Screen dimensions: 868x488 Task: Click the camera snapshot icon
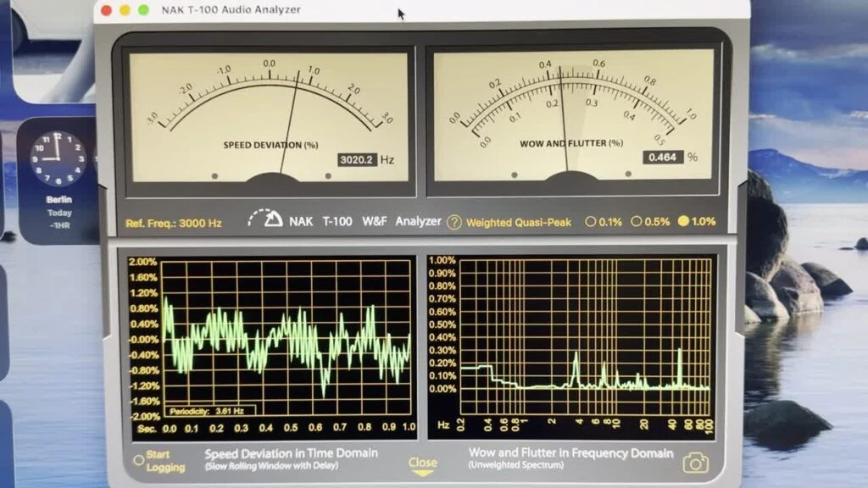(x=695, y=463)
